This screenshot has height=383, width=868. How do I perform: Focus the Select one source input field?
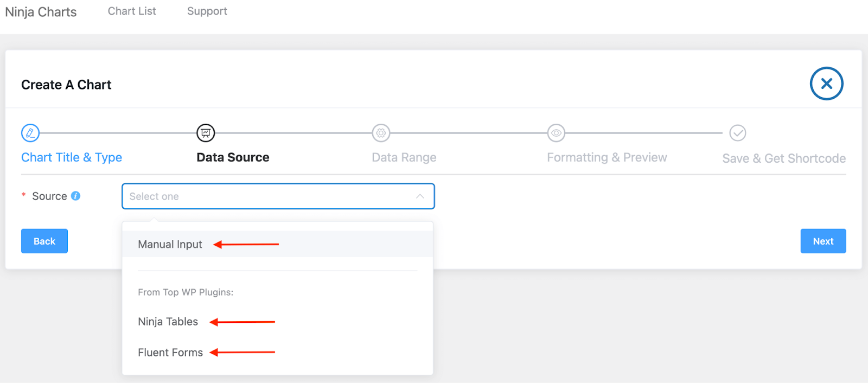coord(266,196)
